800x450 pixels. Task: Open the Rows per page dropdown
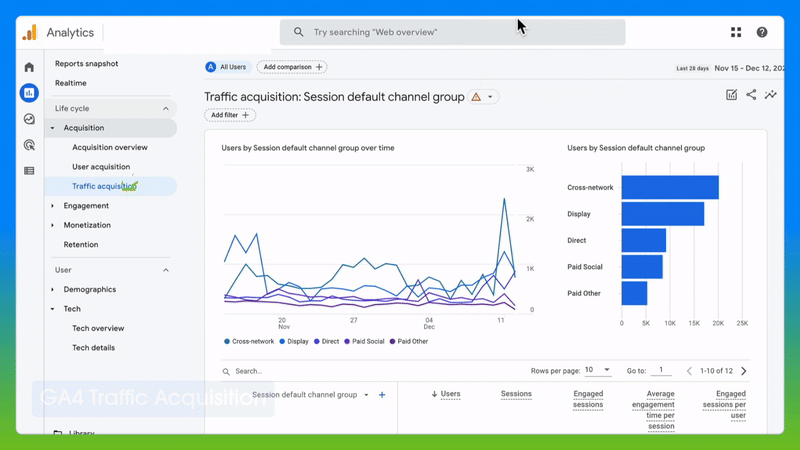pos(597,370)
